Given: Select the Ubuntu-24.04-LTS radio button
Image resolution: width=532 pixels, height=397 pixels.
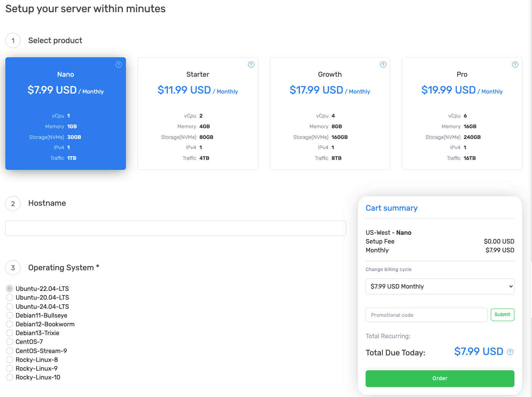Looking at the screenshot, I should 10,307.
